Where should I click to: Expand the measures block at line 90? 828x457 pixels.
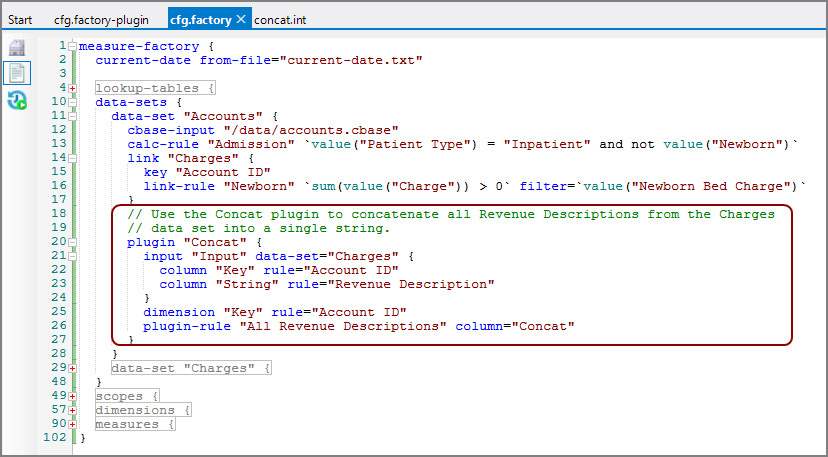coord(72,424)
